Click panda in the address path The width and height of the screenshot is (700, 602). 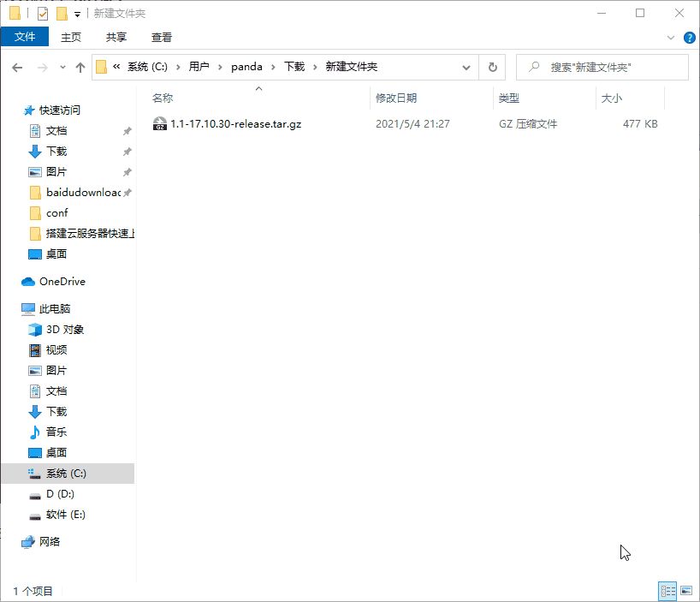[246, 67]
